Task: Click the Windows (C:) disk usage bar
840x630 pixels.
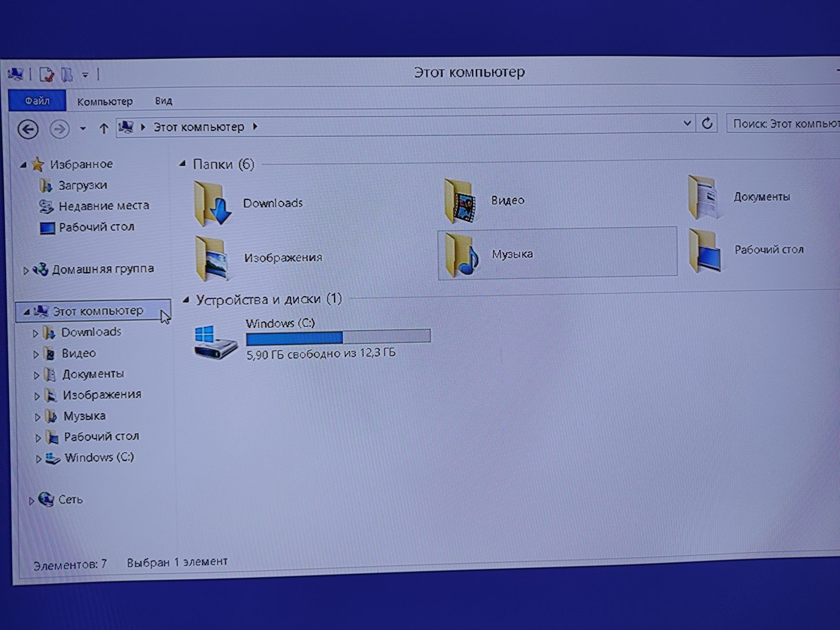Action: [x=338, y=337]
